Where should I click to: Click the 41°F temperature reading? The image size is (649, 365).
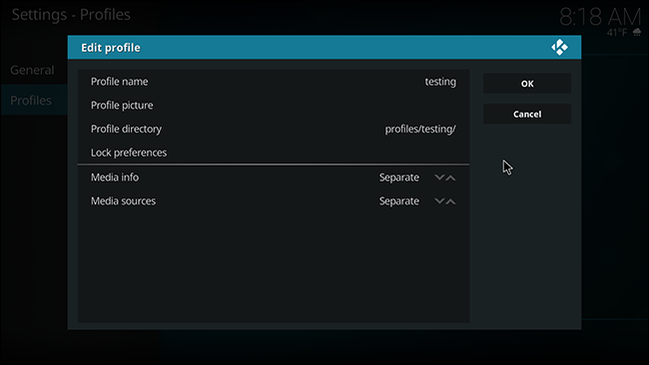click(x=617, y=32)
